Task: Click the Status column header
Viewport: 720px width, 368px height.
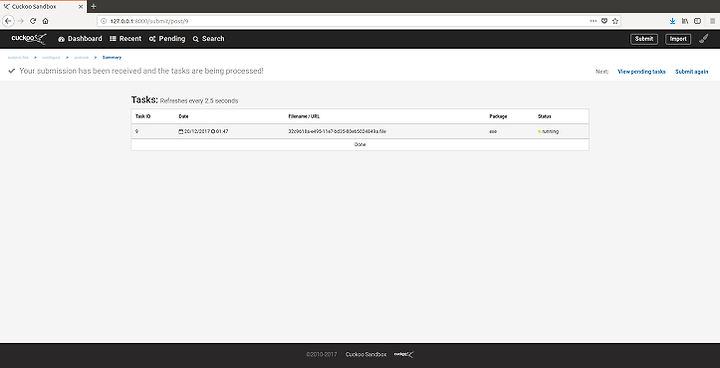Action: click(x=545, y=117)
